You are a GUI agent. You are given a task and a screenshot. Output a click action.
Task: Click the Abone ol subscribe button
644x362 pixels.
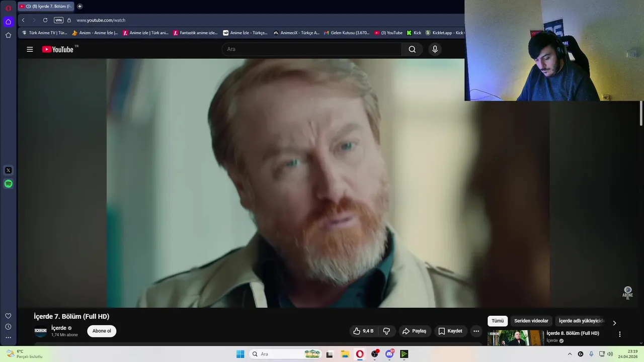point(102,331)
